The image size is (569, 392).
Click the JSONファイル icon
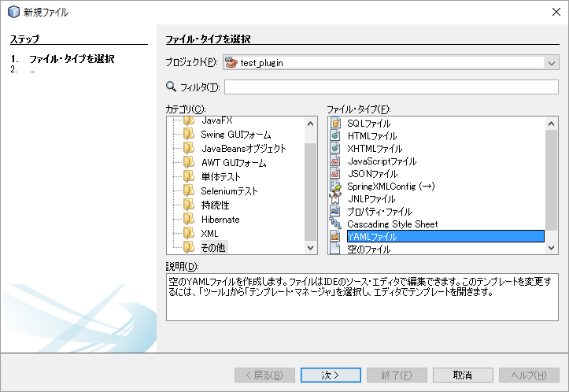[x=335, y=174]
